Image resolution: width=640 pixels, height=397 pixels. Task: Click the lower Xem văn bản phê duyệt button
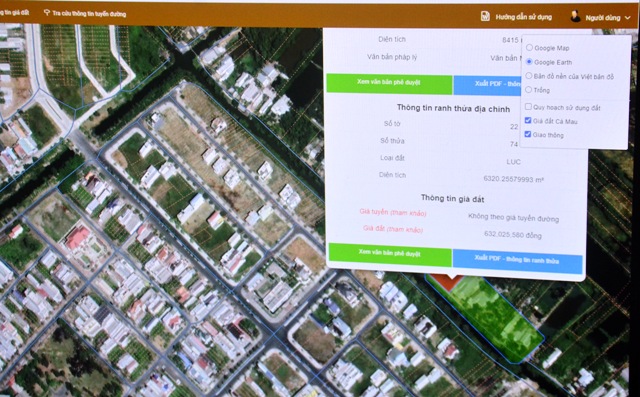[x=390, y=254]
